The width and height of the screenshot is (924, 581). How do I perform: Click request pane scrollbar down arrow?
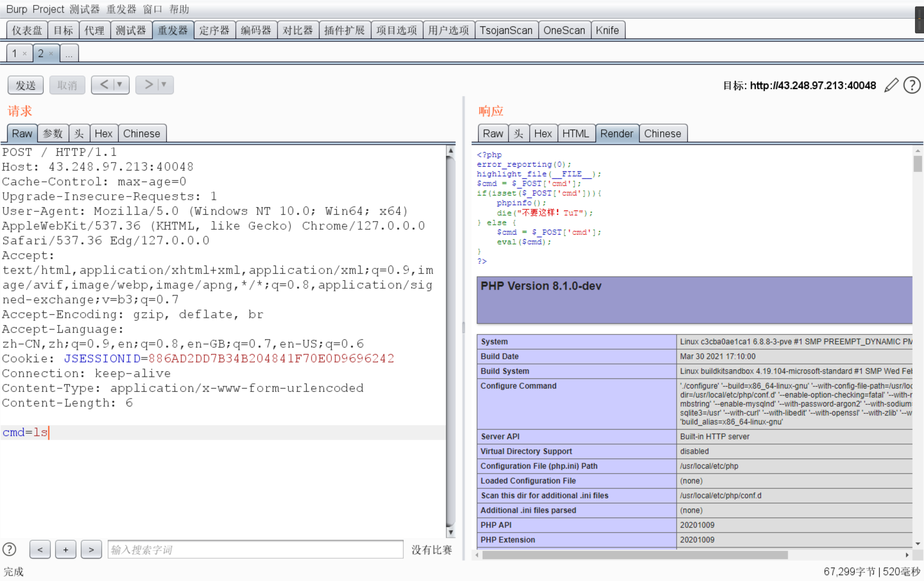(450, 533)
